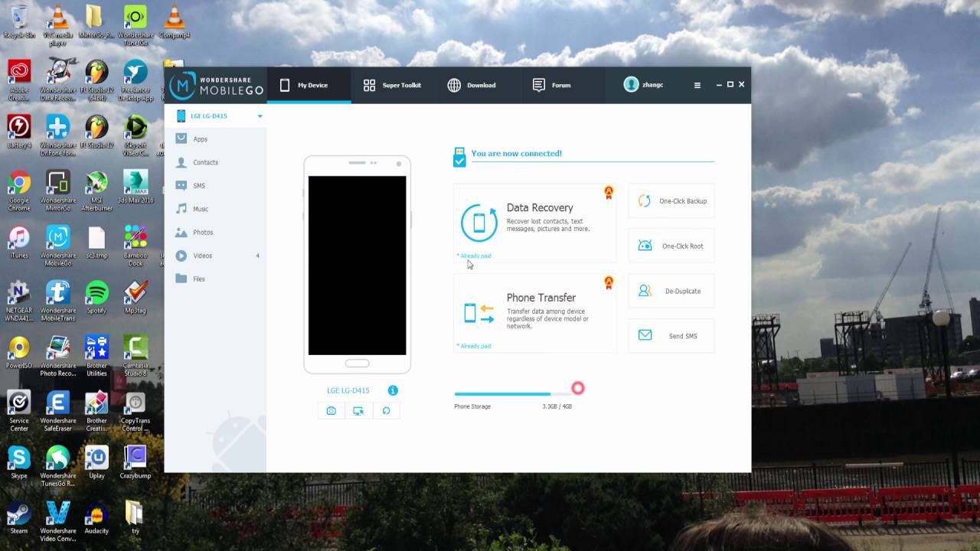
Task: Open Freelancer Desktop App icon
Action: point(136,80)
